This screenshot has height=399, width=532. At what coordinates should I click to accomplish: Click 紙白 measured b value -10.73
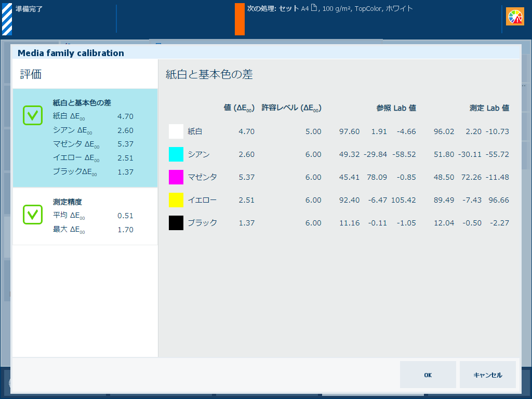497,131
